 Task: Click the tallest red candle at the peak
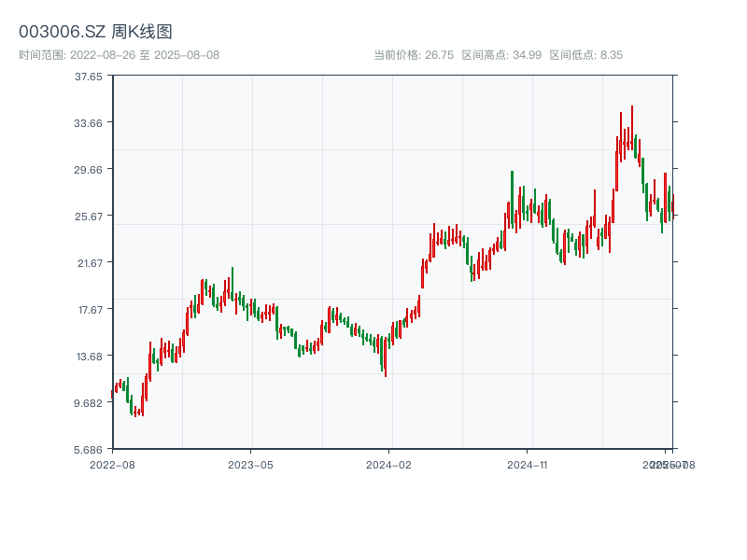[x=631, y=128]
